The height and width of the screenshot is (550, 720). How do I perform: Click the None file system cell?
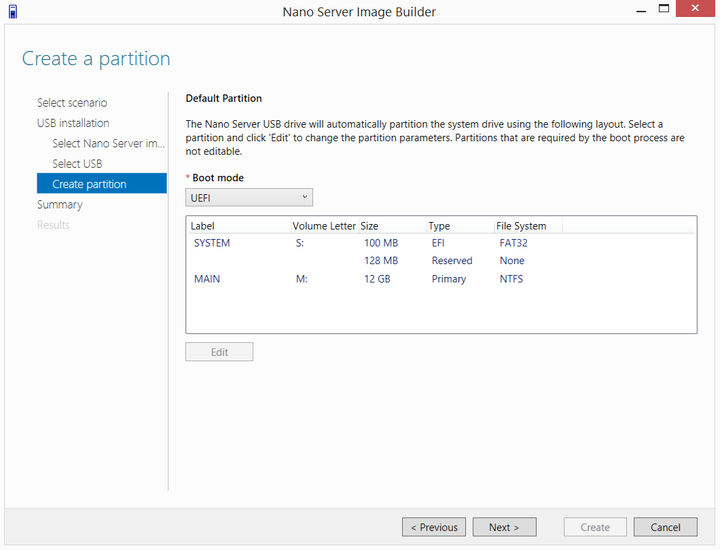click(512, 261)
